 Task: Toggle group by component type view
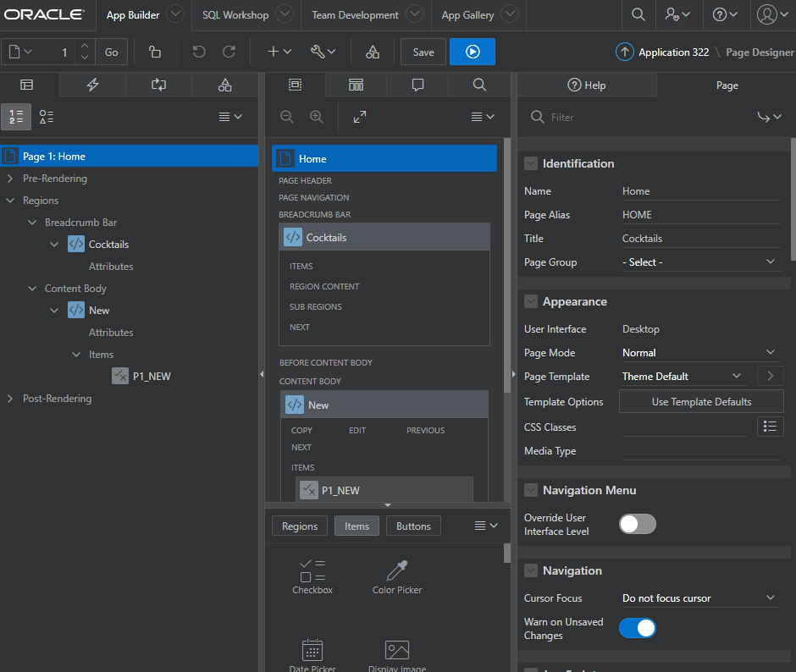point(47,118)
